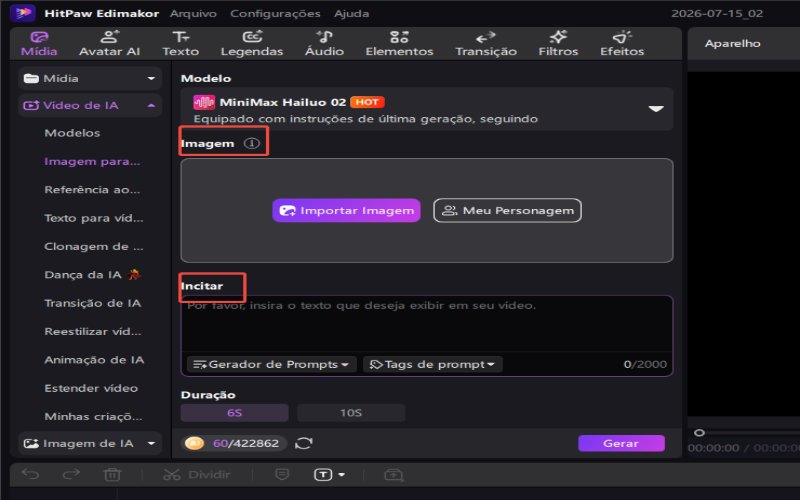
Task: Open the Efeitos tab
Action: (622, 44)
